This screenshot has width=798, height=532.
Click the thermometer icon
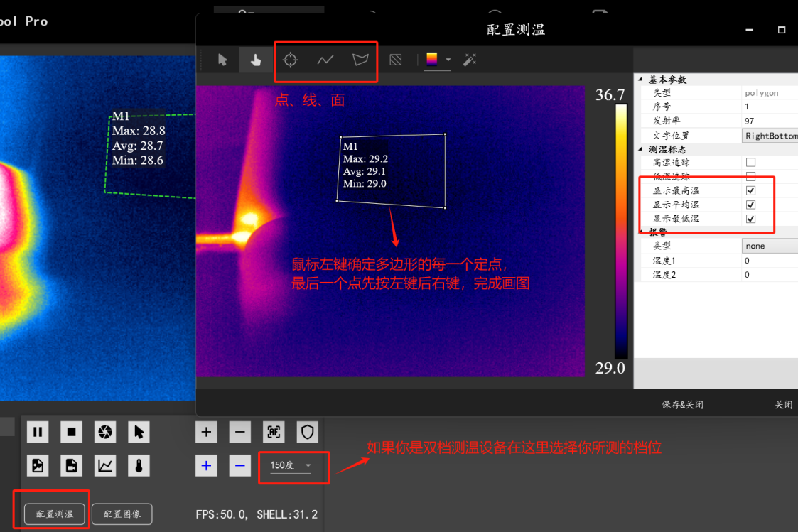point(139,466)
